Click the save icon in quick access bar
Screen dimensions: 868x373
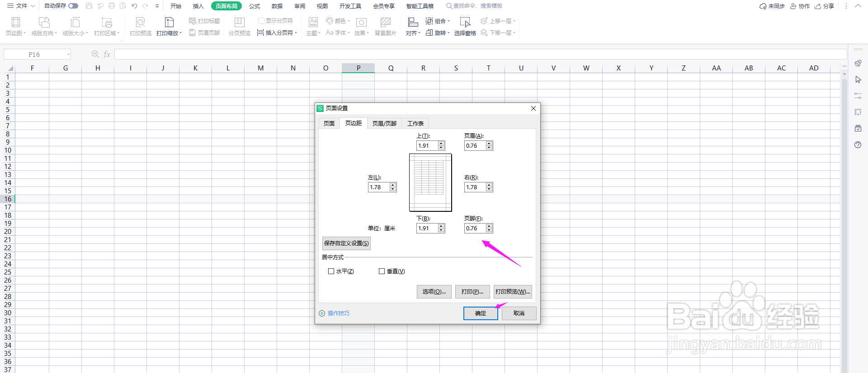pos(89,6)
